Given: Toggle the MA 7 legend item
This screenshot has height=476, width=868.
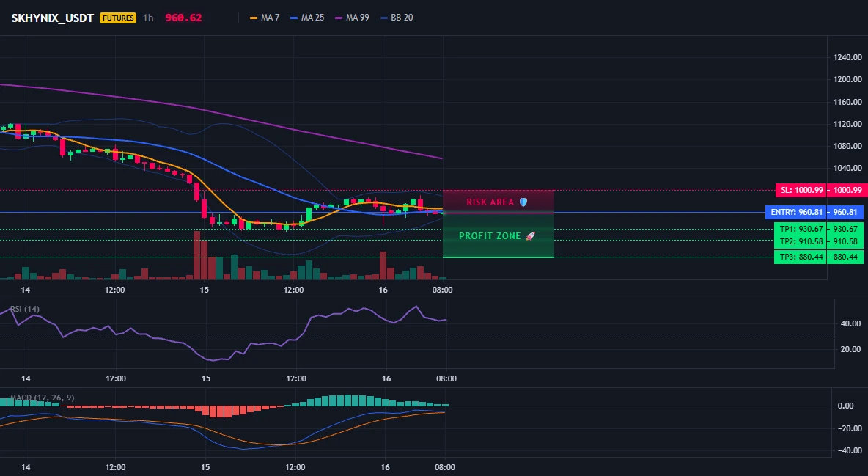Looking at the screenshot, I should tap(265, 18).
